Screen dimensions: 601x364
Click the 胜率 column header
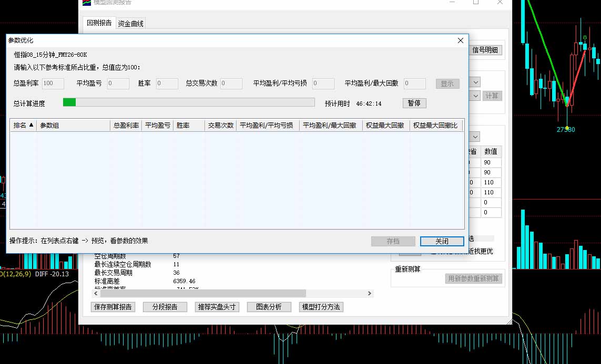(x=189, y=126)
